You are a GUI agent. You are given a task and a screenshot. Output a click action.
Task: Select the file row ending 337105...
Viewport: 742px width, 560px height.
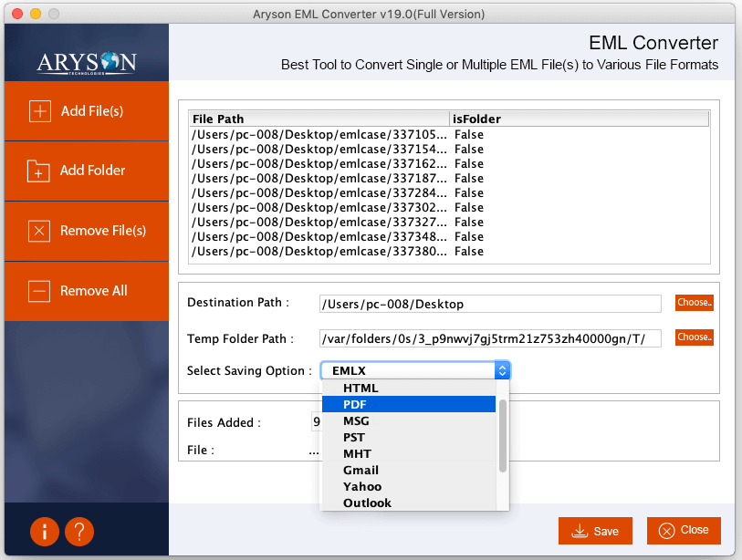click(450, 135)
